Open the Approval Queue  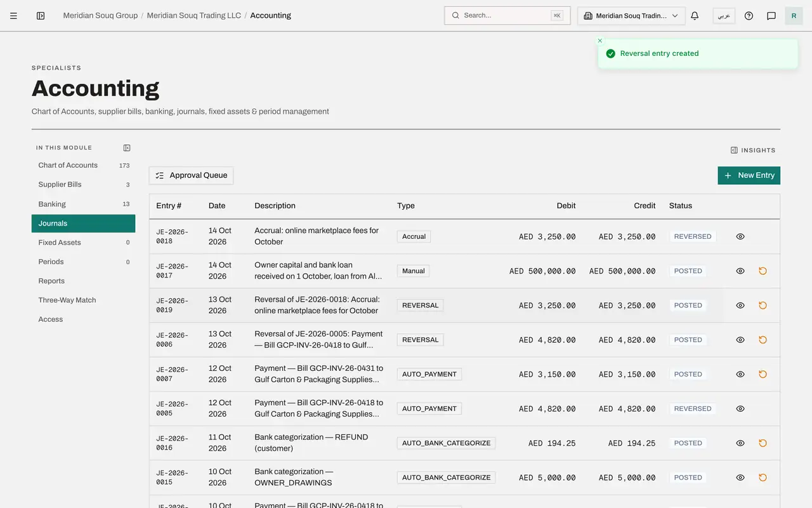tap(191, 176)
